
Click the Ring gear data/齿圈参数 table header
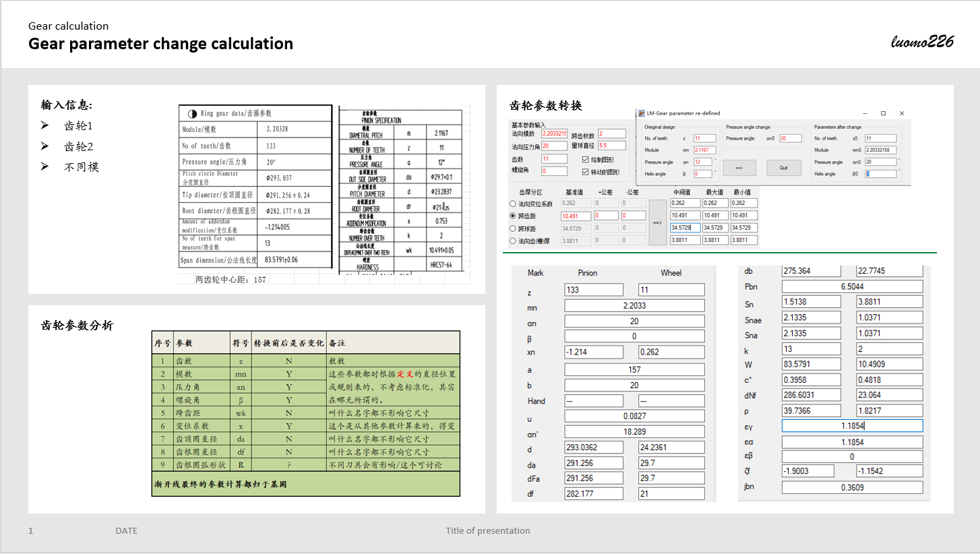255,113
